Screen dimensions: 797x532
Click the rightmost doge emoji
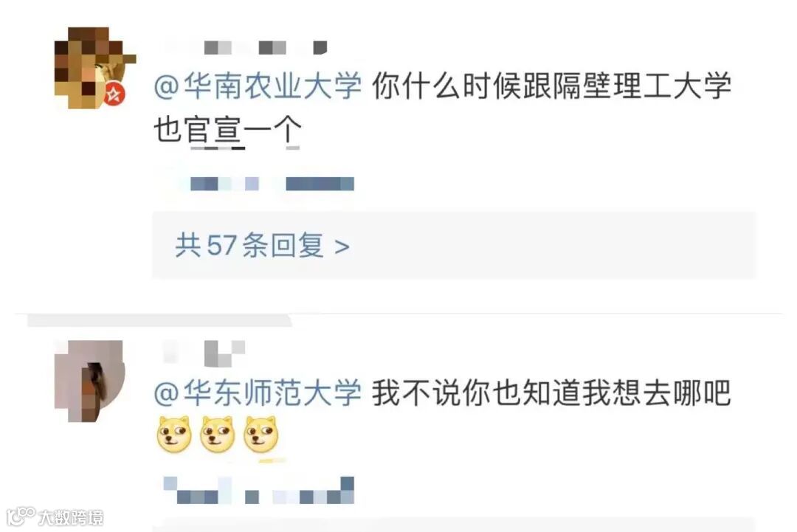click(261, 435)
